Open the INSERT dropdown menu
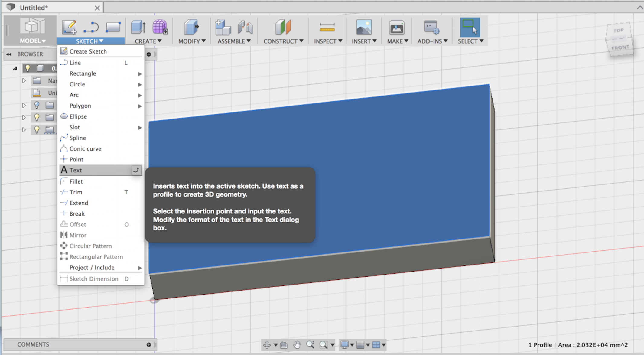Viewport: 644px width, 355px height. (x=364, y=41)
